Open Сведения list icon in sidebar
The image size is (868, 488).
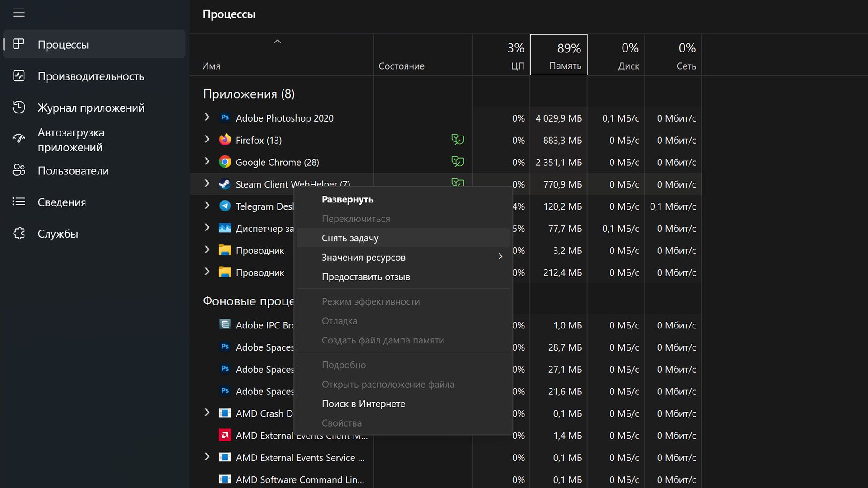[x=19, y=202]
